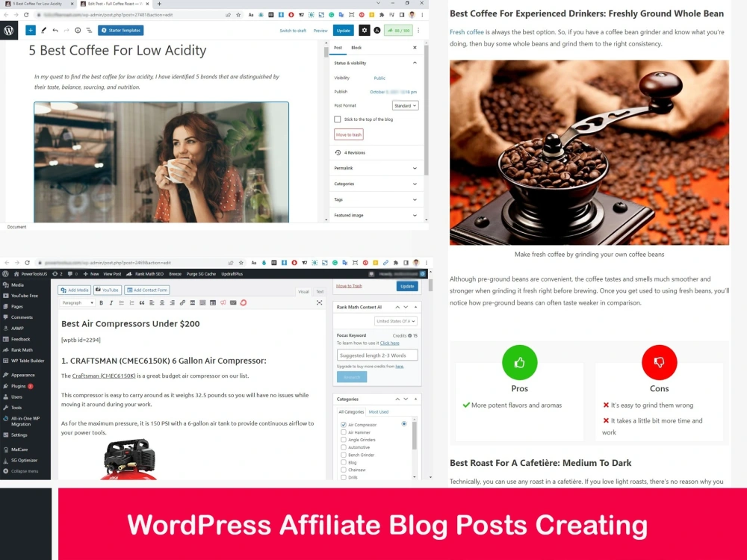Image resolution: width=747 pixels, height=560 pixels.
Task: Open the List View icon in block editor
Action: point(89,30)
